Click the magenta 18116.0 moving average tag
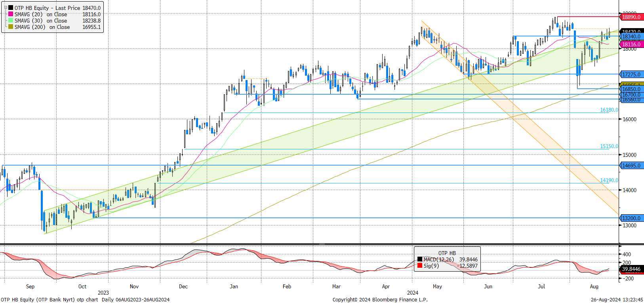 tap(631, 44)
